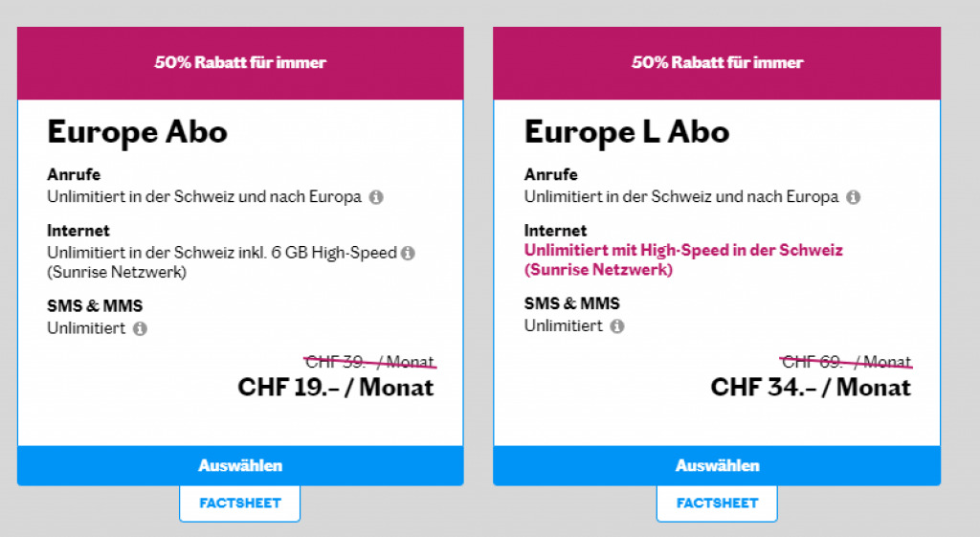
Task: Click the crossed-out CHF 39 price
Action: click(x=369, y=362)
